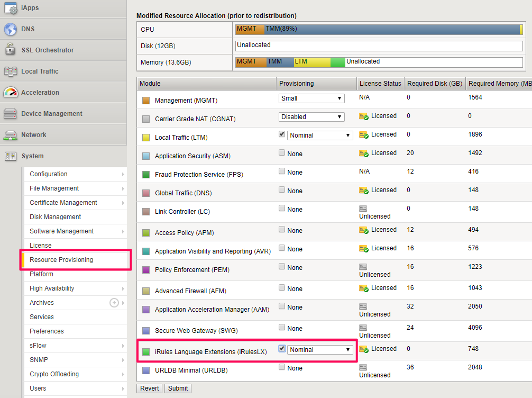Expand the File Management submenu arrow

click(x=123, y=188)
